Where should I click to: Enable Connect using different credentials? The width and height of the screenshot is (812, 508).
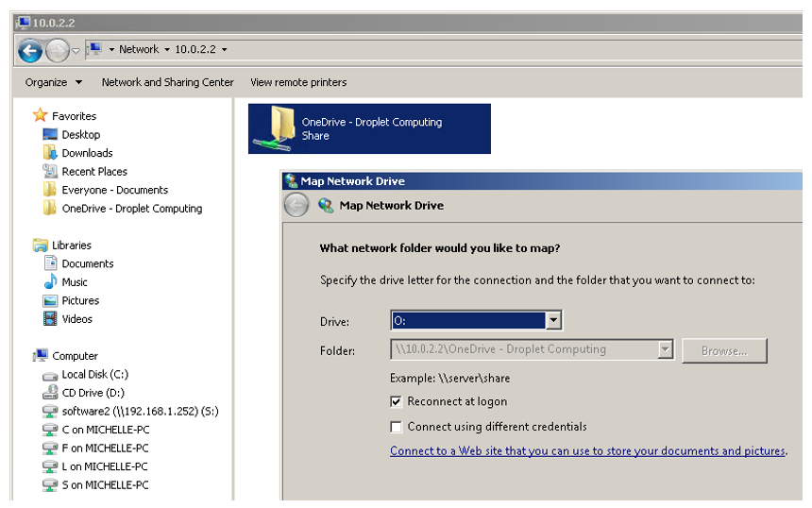pos(397,427)
